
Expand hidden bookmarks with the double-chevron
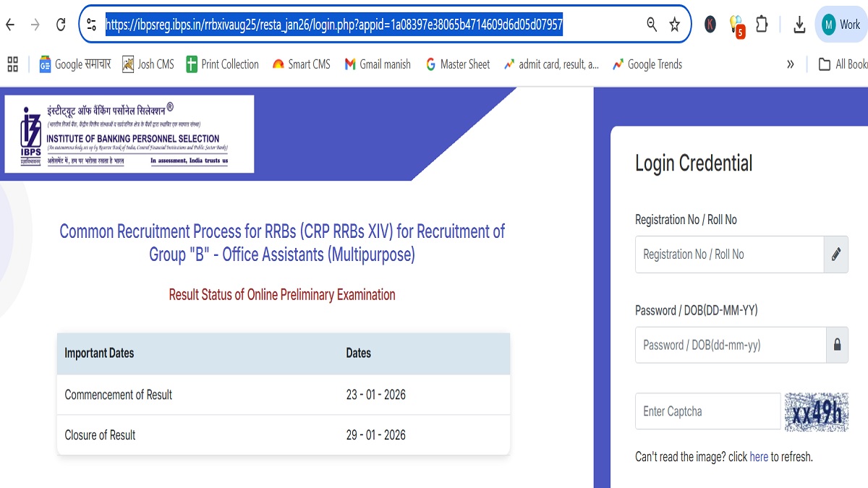[791, 64]
